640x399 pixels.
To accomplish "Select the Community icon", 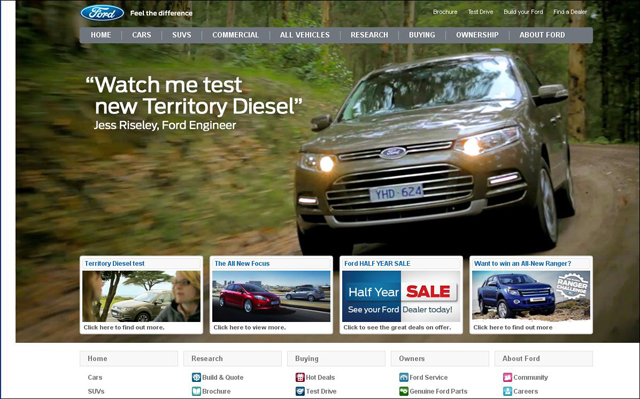I will pyautogui.click(x=507, y=377).
